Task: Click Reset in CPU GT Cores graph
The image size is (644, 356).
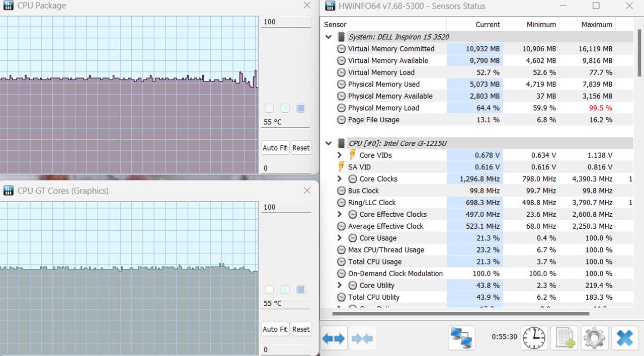Action: point(301,329)
